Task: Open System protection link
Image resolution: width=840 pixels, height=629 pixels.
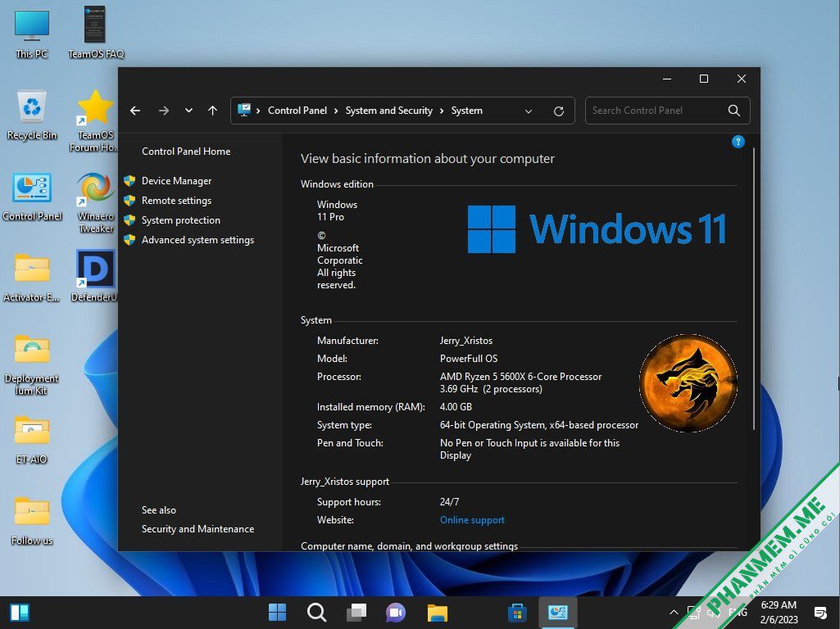Action: click(180, 220)
